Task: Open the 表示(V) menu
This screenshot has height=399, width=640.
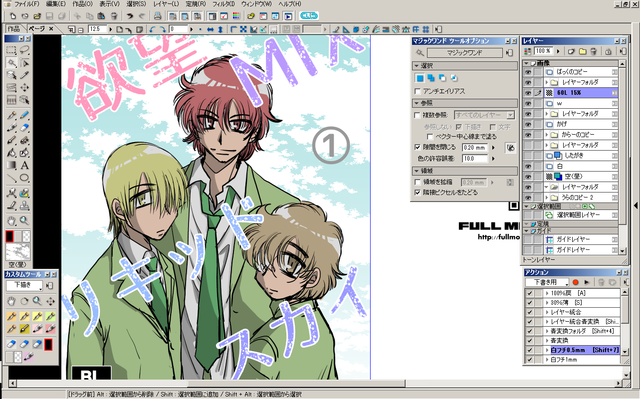Action: [109, 4]
